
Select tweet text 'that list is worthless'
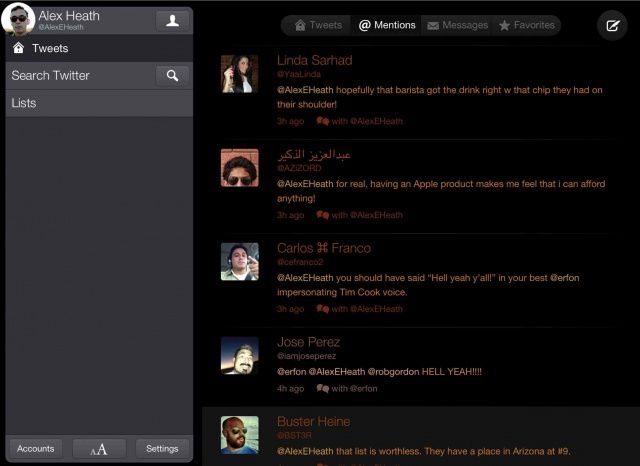pyautogui.click(x=424, y=451)
